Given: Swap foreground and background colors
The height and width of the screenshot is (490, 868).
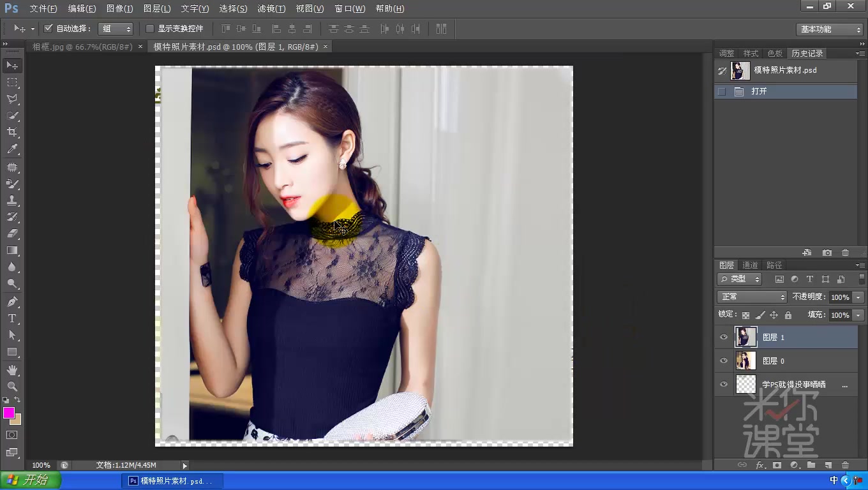Looking at the screenshot, I should [x=17, y=400].
